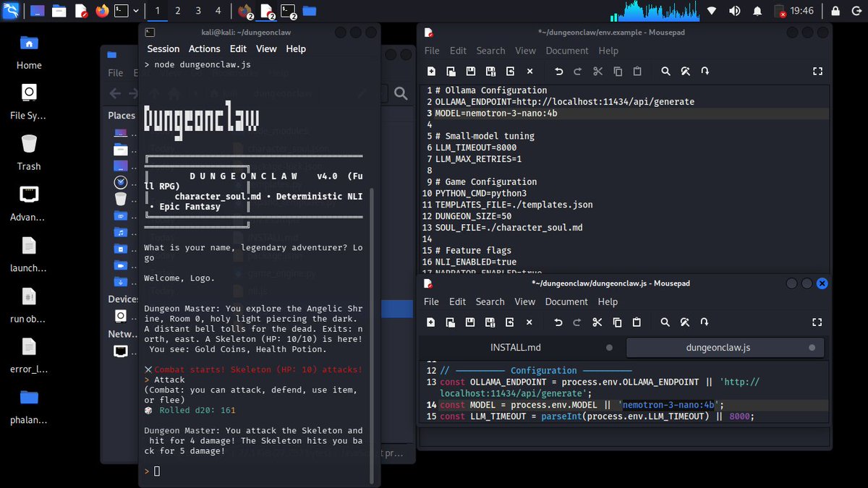The image size is (868, 488).
Task: Click New document icon in dungeonclaw.js Mousepad toolbar
Action: click(x=431, y=322)
